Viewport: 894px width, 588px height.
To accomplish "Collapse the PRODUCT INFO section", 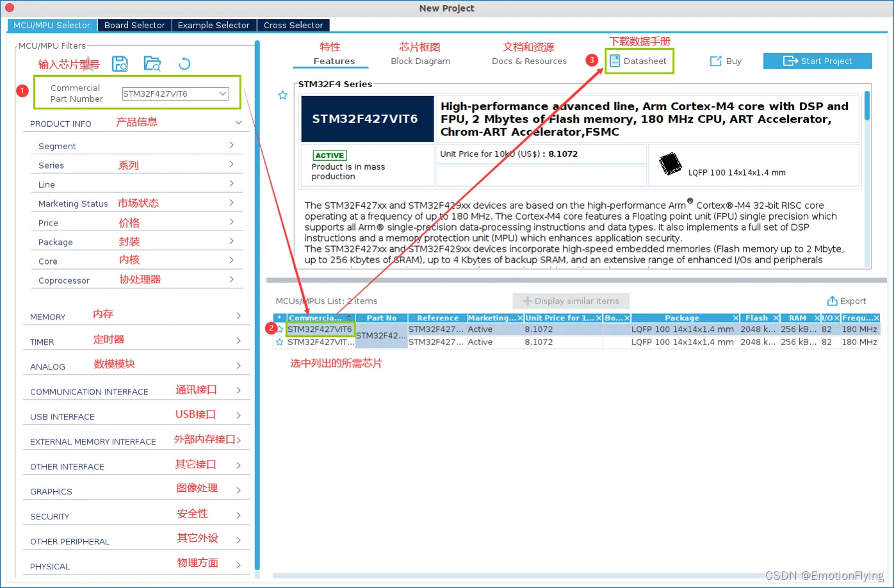I will click(x=238, y=122).
